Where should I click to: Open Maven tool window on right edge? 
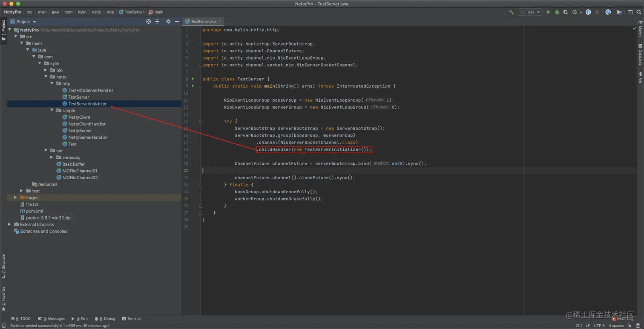[640, 28]
